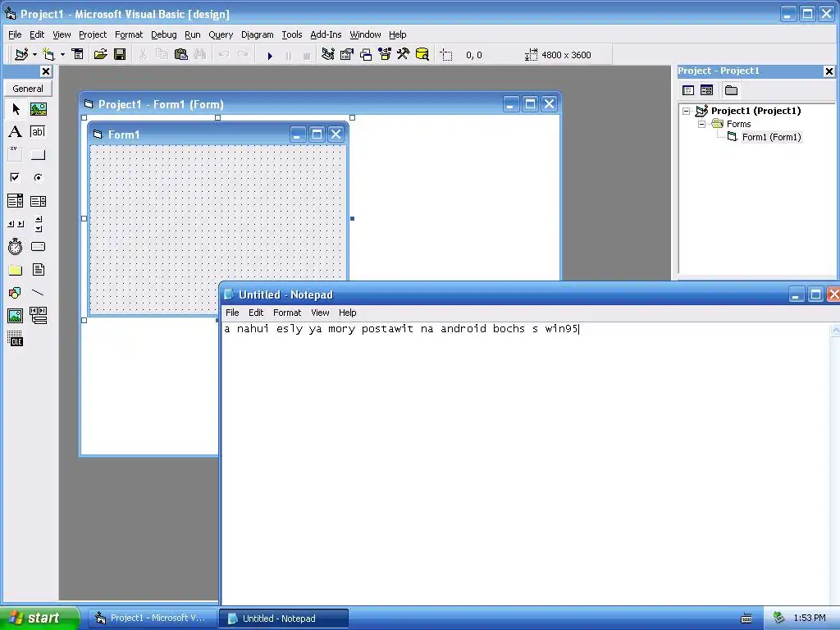The width and height of the screenshot is (840, 630).
Task: Open the Menu Editor from toolbar
Action: click(x=78, y=55)
